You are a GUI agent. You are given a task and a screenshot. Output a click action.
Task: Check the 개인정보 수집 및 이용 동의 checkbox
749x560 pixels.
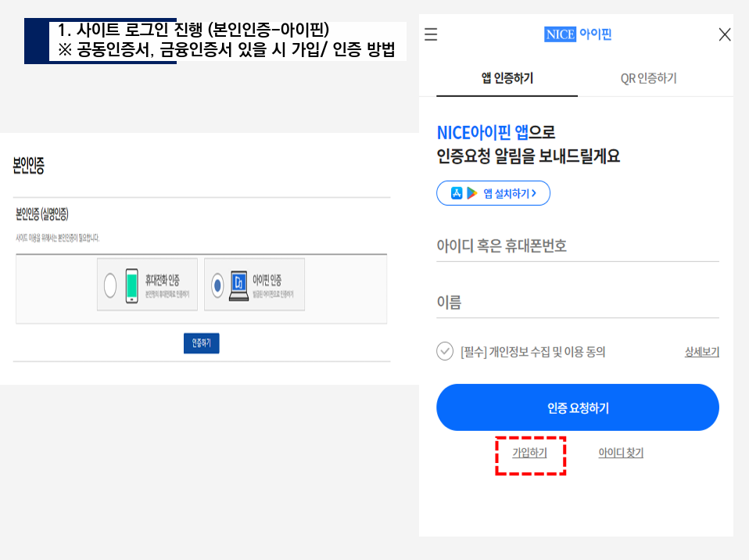(x=445, y=352)
